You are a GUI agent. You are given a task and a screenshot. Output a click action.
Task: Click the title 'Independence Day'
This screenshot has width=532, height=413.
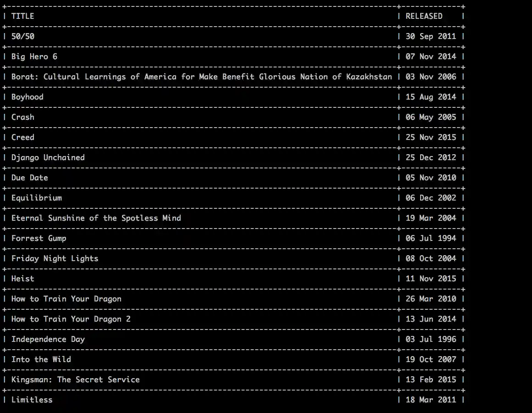48,340
